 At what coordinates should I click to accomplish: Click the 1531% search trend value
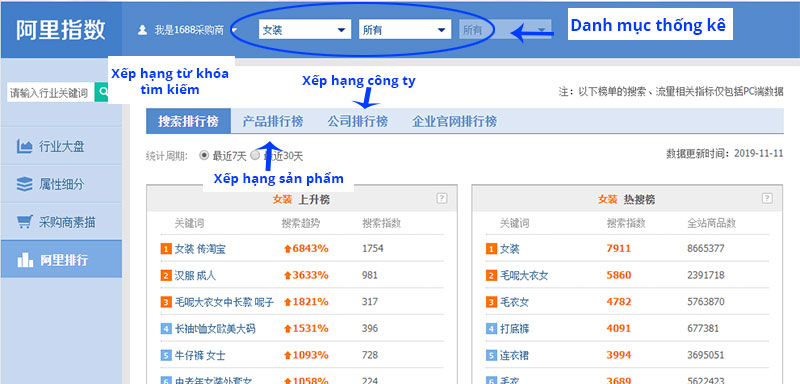[306, 328]
